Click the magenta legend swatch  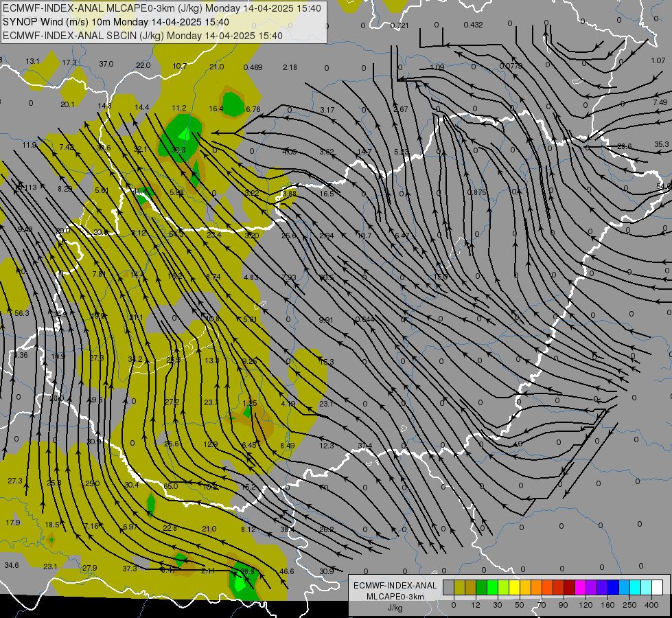click(x=580, y=588)
